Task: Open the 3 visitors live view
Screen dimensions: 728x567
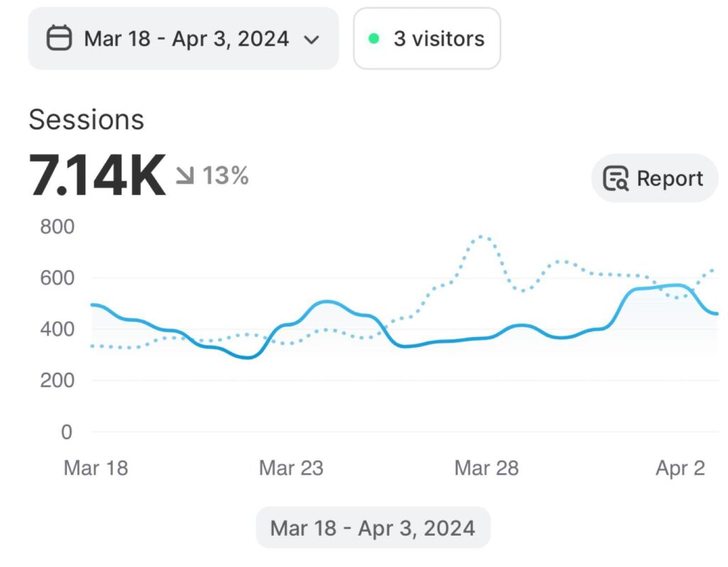Action: [x=439, y=38]
